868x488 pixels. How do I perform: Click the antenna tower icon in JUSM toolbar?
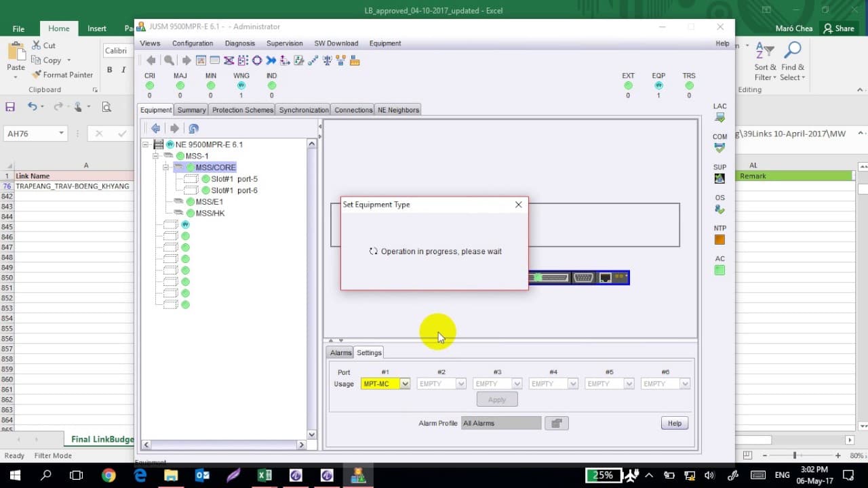(328, 60)
